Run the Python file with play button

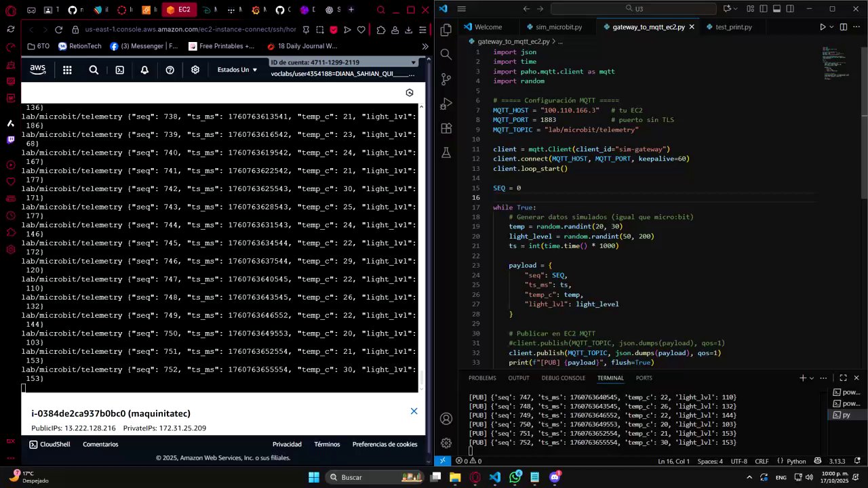pyautogui.click(x=822, y=27)
